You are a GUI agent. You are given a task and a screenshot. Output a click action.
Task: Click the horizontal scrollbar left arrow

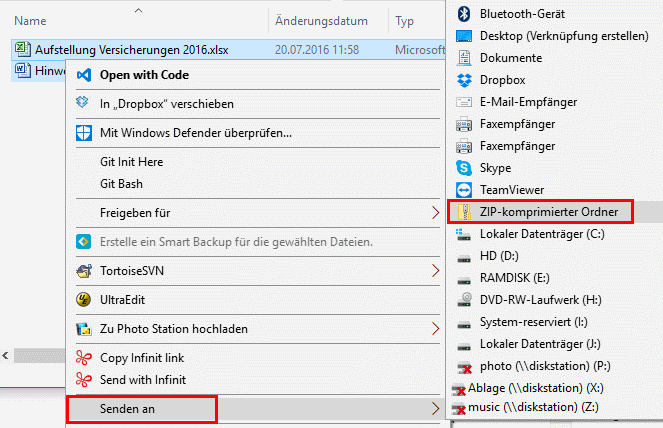7,355
